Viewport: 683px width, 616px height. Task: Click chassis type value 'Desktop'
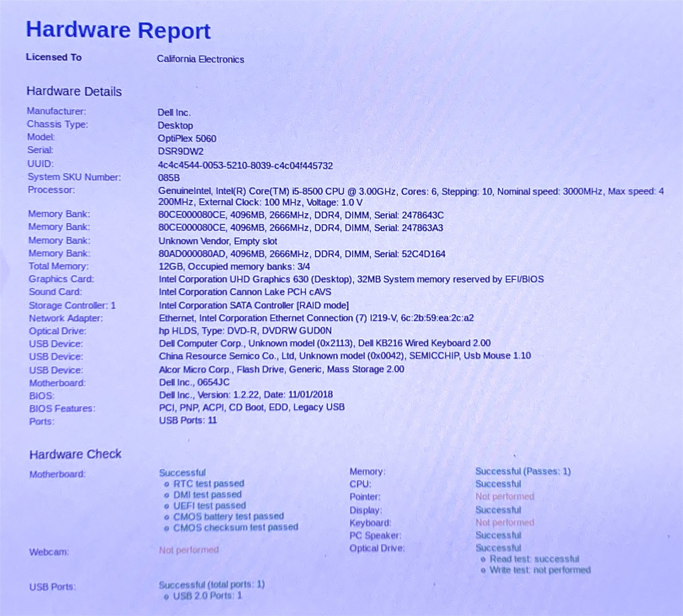tap(175, 125)
